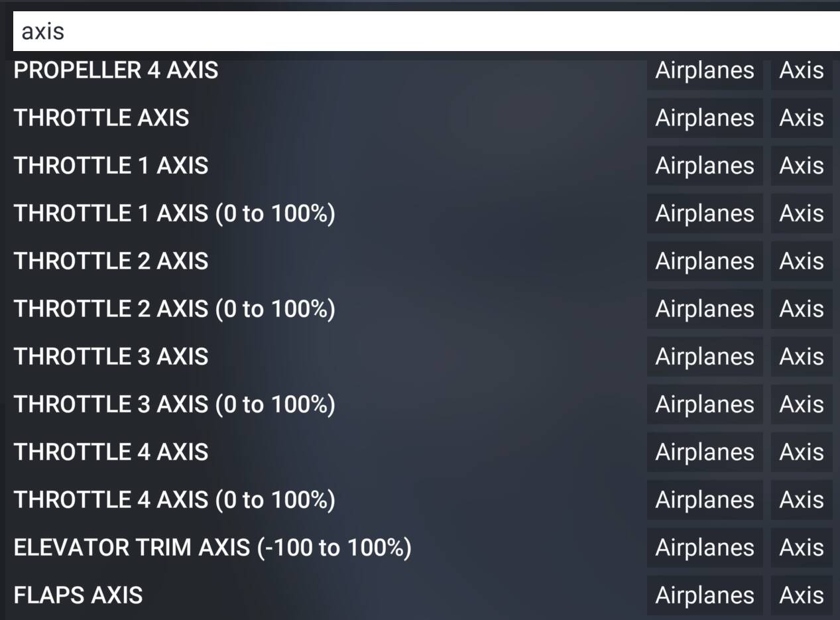Pick THROTTLE 3 AXIS (0 to 100%)

[174, 404]
